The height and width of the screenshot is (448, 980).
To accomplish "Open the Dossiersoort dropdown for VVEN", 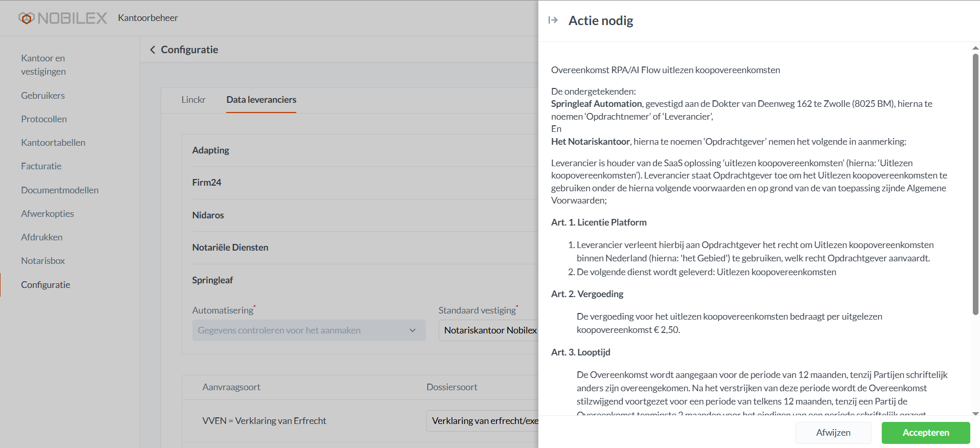I will [482, 421].
